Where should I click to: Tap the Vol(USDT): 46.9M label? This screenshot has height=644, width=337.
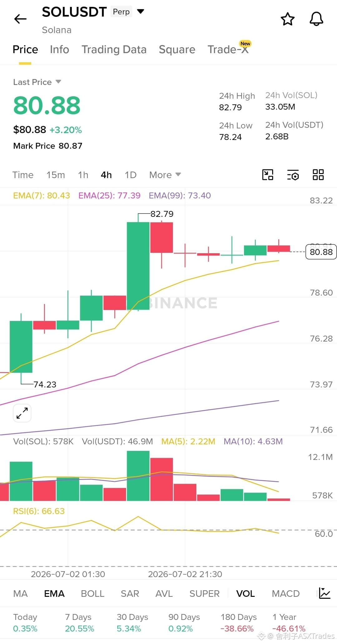[x=117, y=441]
